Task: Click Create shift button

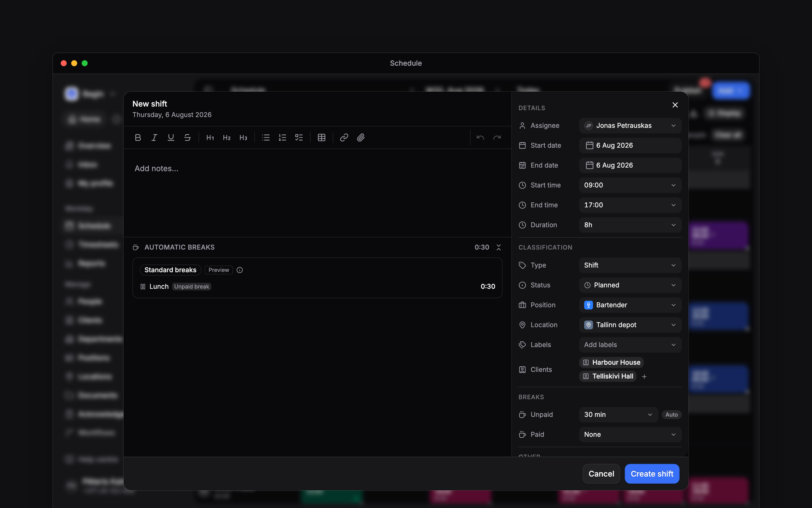Action: 651,474
